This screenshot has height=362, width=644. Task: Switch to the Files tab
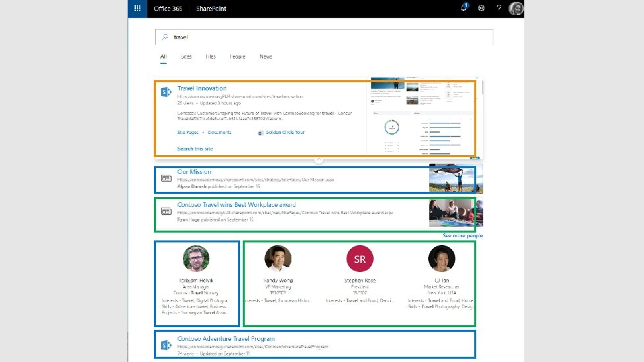coord(211,57)
